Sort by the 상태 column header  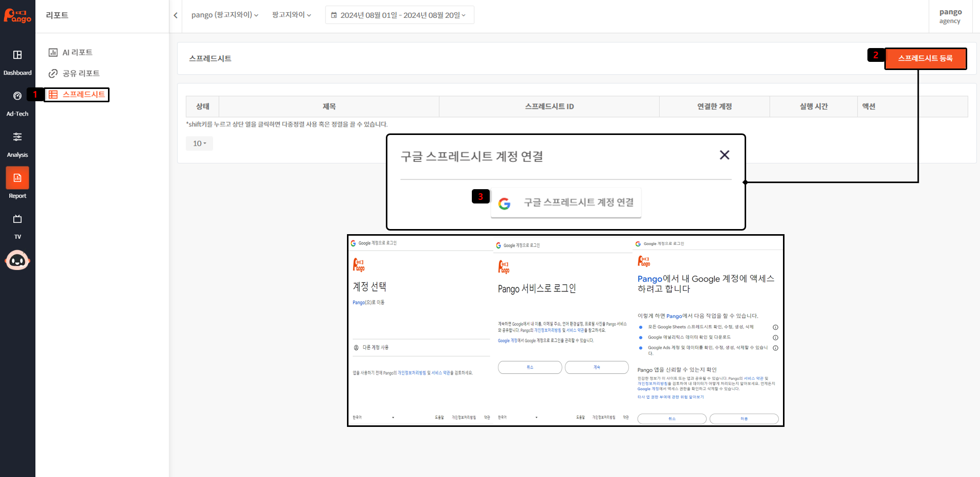click(x=203, y=106)
